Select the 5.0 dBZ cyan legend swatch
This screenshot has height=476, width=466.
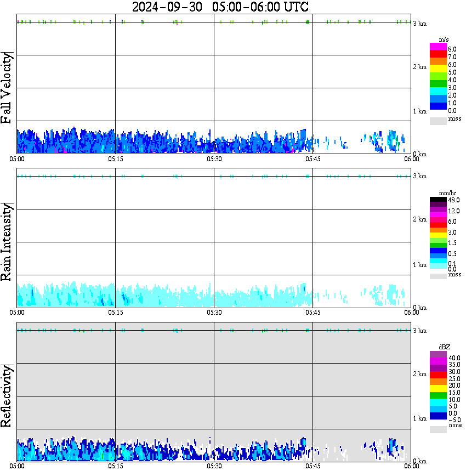[x=438, y=403]
